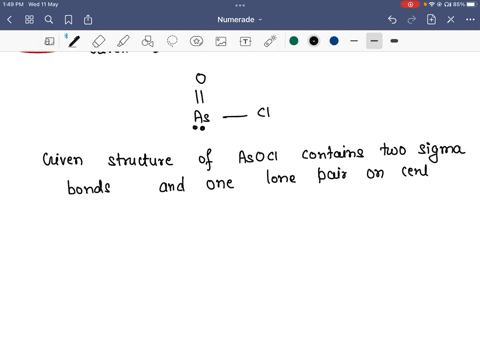Tap the "As" atom in the drawn structure

(x=202, y=117)
